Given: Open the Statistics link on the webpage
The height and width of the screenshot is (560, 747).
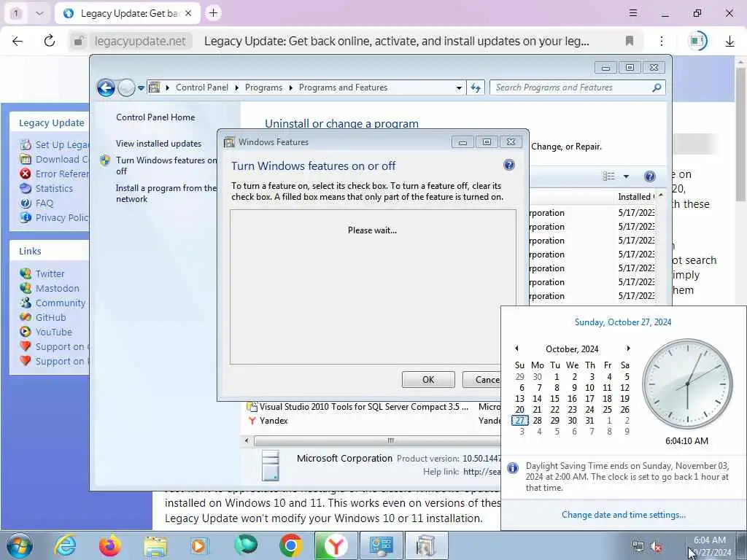Looking at the screenshot, I should click(x=54, y=189).
